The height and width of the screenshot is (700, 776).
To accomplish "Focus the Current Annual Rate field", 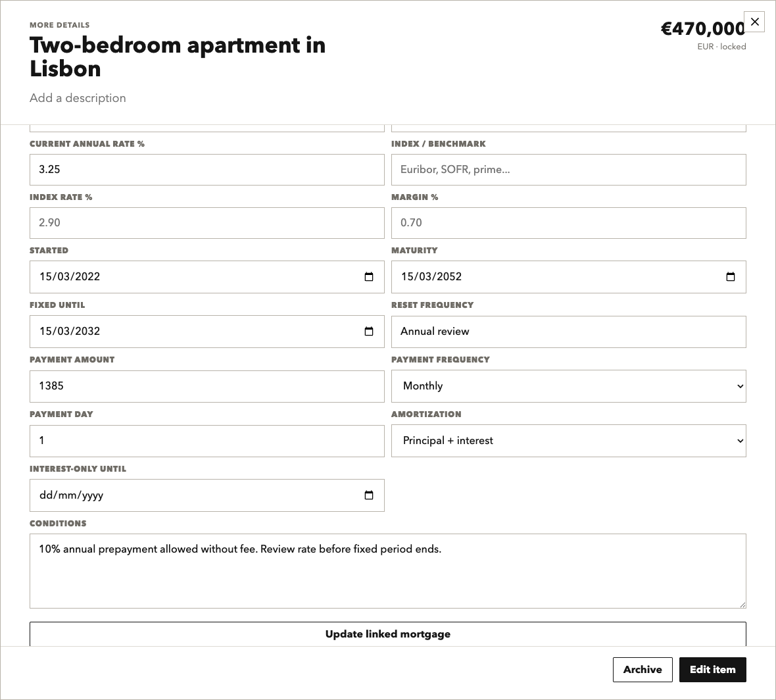I will [207, 170].
